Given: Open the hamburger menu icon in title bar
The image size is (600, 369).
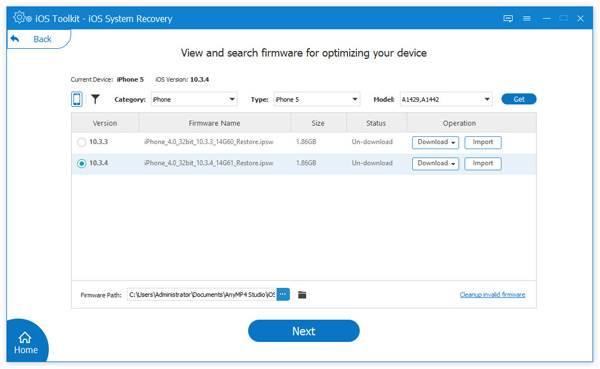Looking at the screenshot, I should [527, 18].
